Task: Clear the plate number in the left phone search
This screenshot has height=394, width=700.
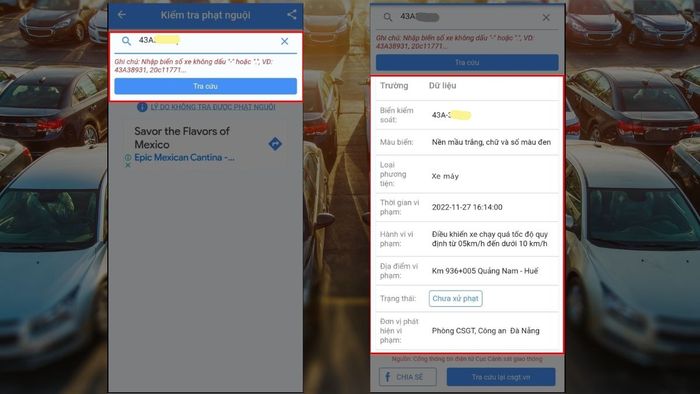Action: coord(284,41)
